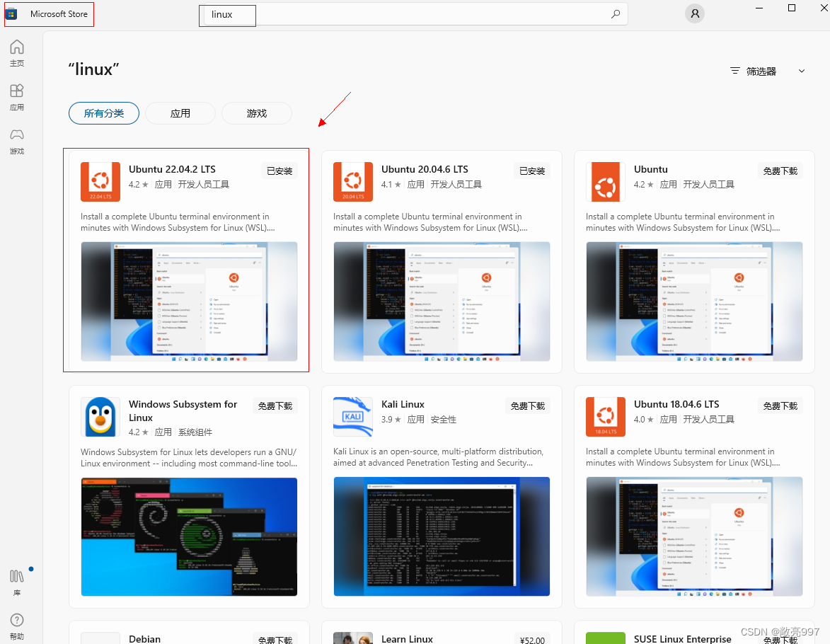Click the Windows Subsystem for Linux description text
The height and width of the screenshot is (644, 830).
point(189,458)
